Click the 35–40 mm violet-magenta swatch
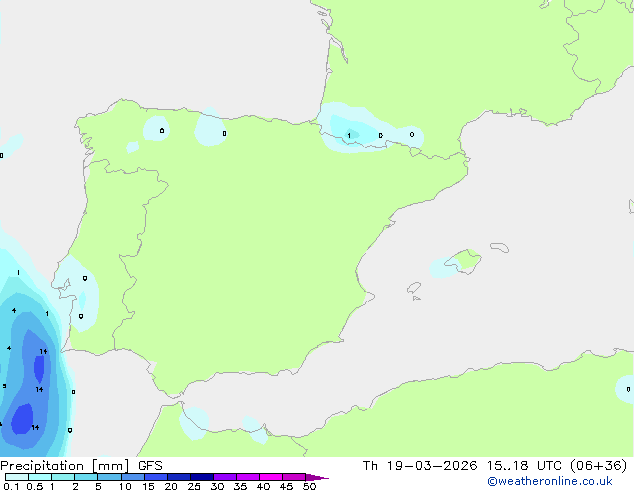The width and height of the screenshot is (634, 490). 248,477
